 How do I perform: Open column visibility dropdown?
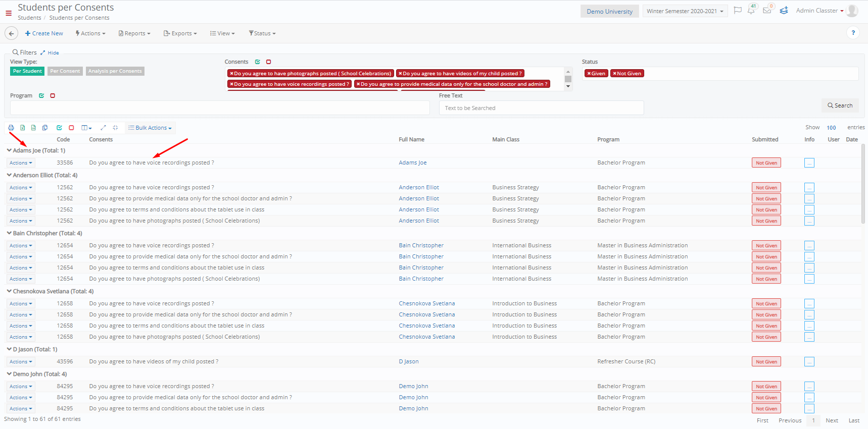[86, 128]
